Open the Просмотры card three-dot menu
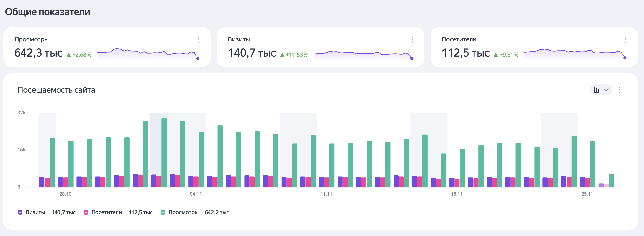The image size is (644, 236). click(199, 40)
